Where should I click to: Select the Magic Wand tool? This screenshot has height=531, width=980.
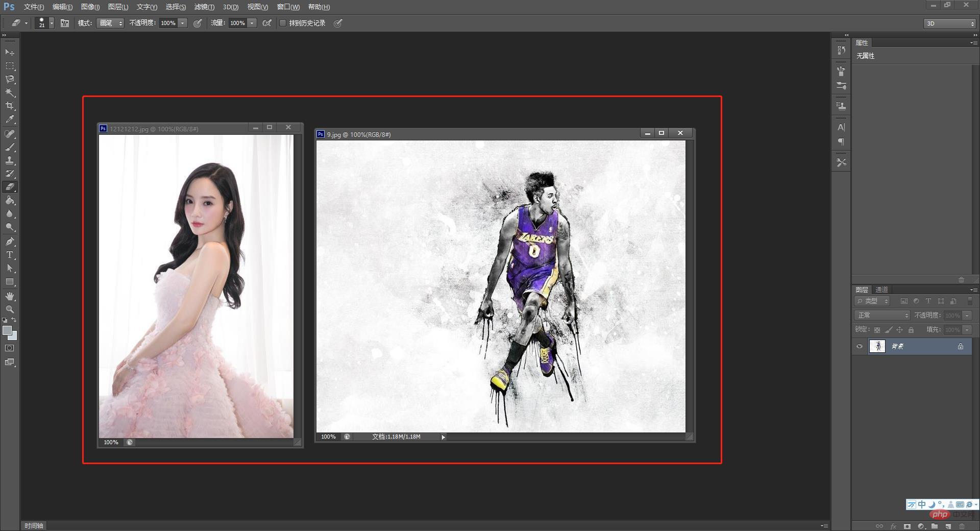point(10,92)
